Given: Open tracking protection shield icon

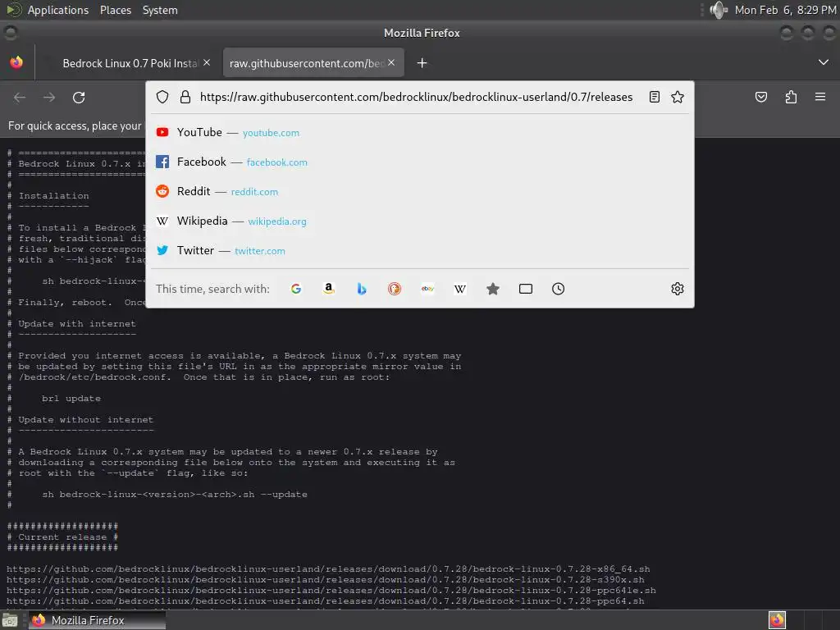Looking at the screenshot, I should pyautogui.click(x=162, y=97).
